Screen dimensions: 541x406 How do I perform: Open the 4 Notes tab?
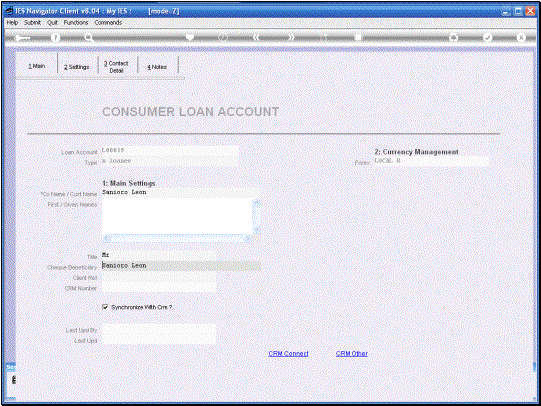pyautogui.click(x=157, y=67)
